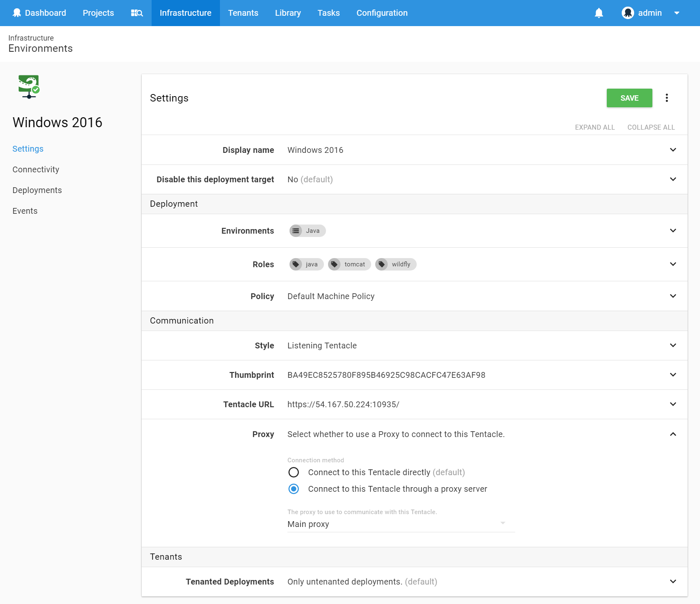Click the tomcat role tag icon
Viewport: 700px width, 604px height.
click(334, 264)
